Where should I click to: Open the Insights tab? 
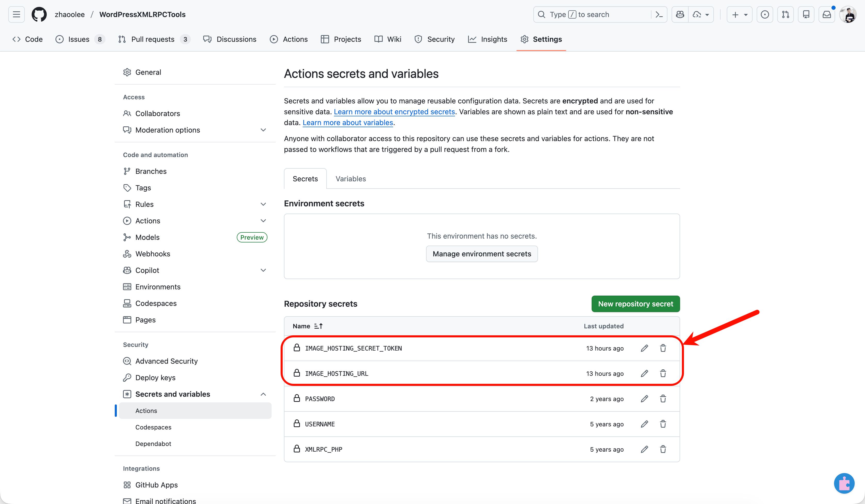coord(487,39)
